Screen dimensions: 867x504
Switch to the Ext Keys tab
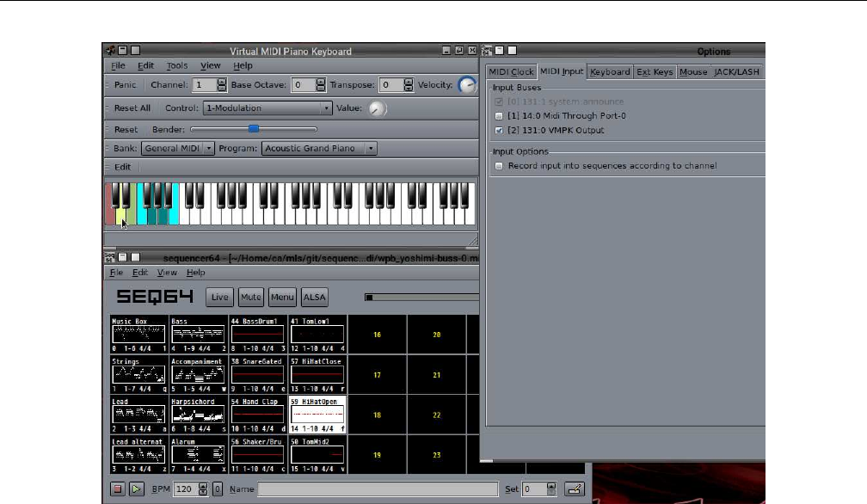[655, 72]
